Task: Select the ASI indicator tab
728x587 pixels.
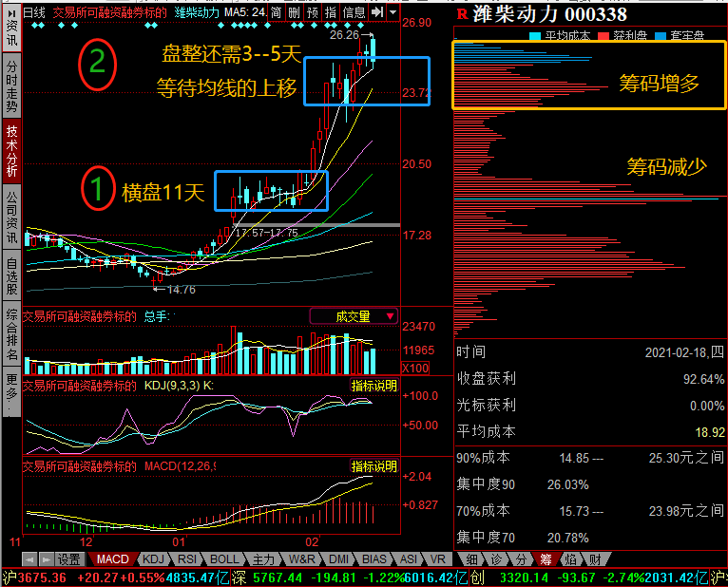Action: 408,559
